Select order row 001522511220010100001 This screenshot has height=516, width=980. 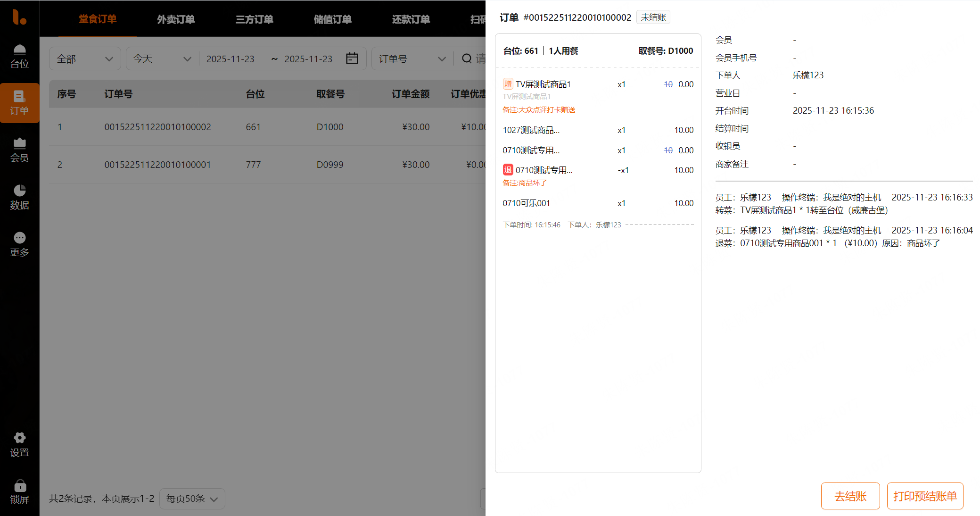click(x=157, y=165)
